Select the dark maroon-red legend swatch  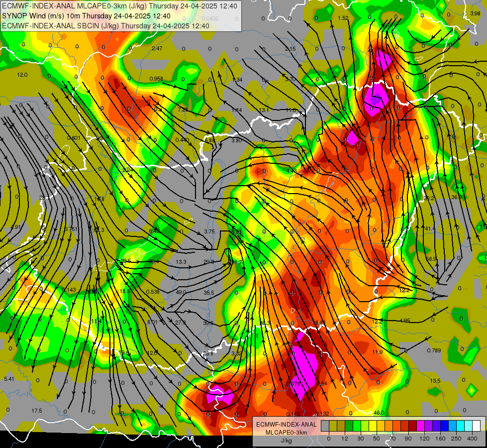(x=412, y=426)
